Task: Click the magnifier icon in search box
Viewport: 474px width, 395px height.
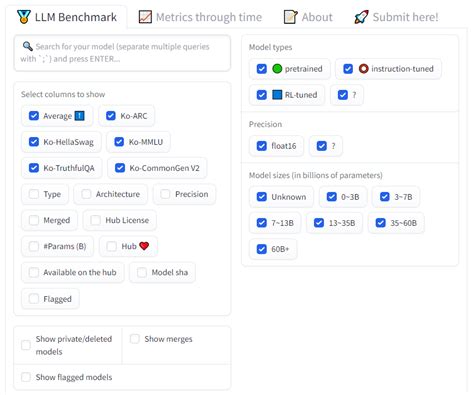Action: point(28,46)
